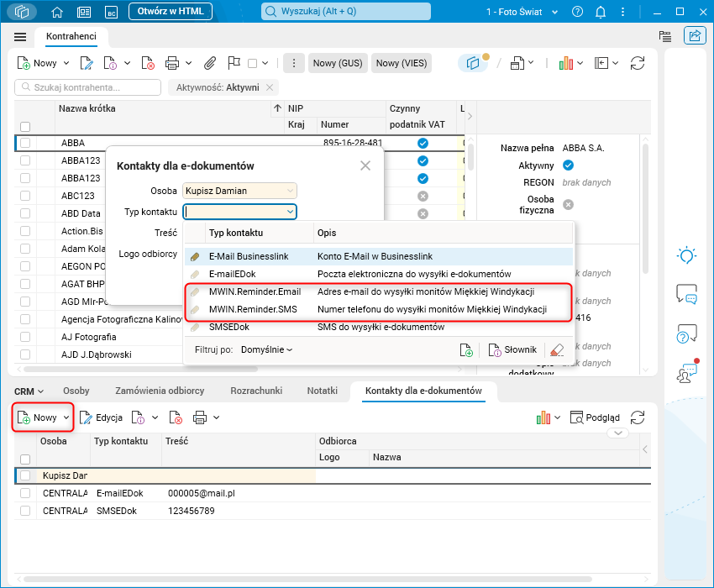Screen dimensions: 714x588
Task: Select MWIN.Reminder.Email contact type
Action: coord(379,292)
